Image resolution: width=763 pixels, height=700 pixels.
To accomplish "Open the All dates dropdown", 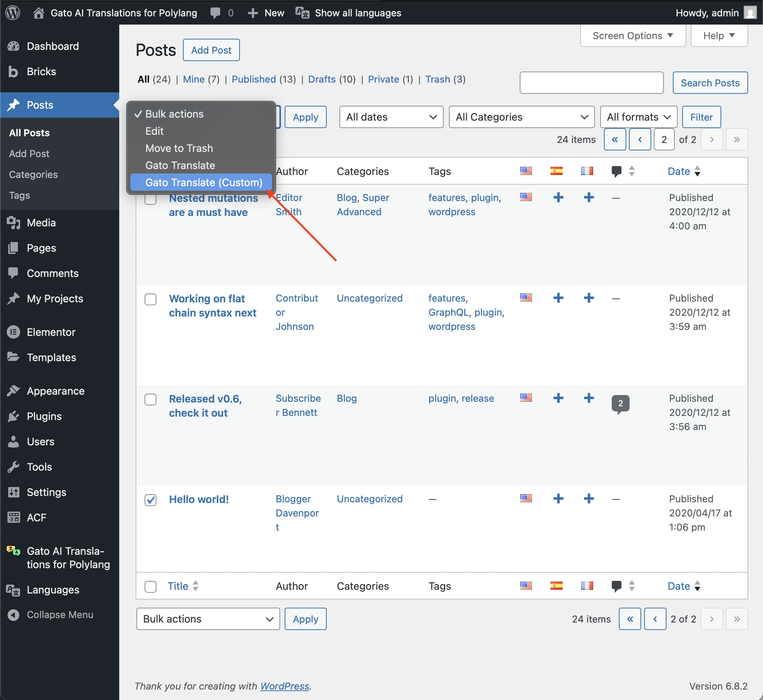I will click(x=391, y=117).
